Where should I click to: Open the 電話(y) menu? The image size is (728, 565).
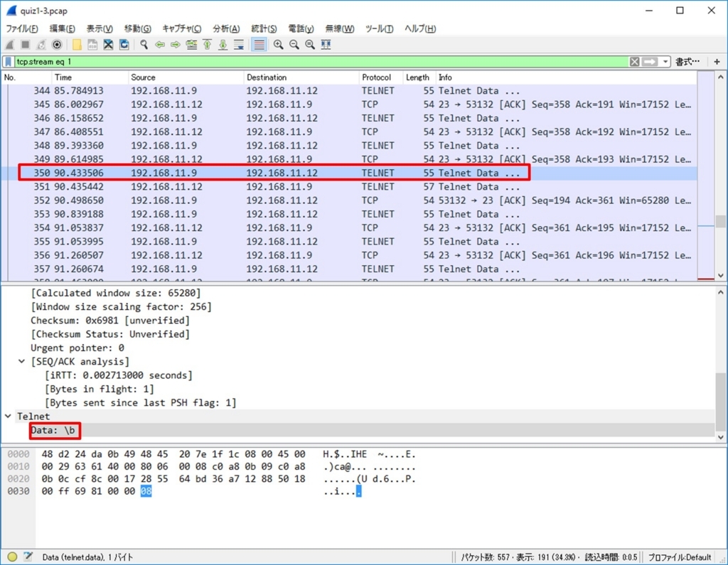click(301, 29)
